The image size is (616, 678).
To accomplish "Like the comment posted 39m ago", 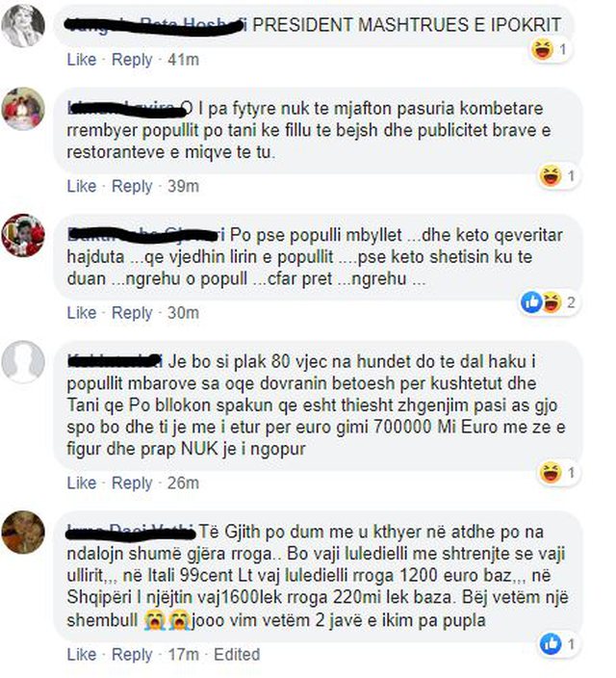I will point(82,186).
